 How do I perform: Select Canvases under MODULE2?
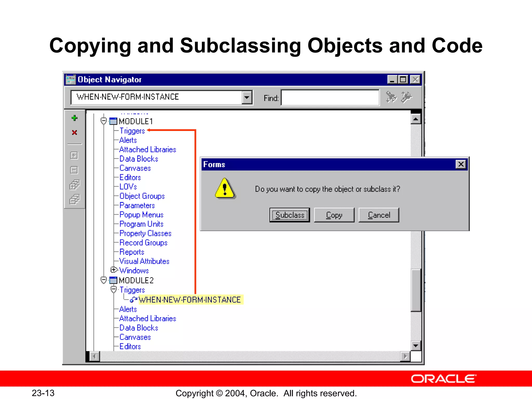[x=135, y=337]
